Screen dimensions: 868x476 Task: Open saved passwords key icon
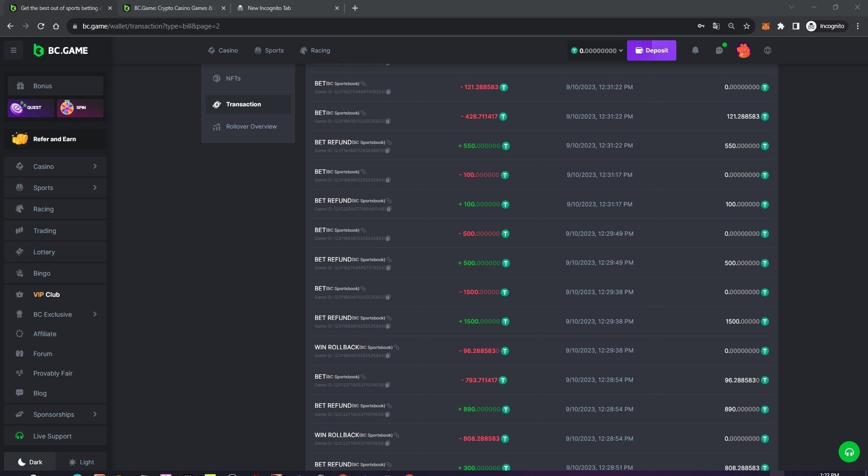click(x=701, y=26)
